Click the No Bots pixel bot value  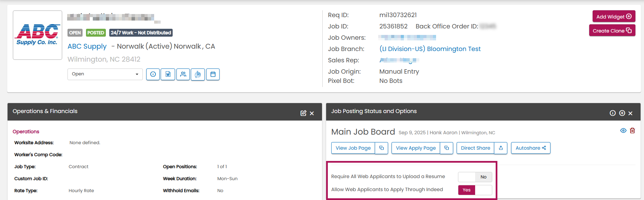point(391,81)
